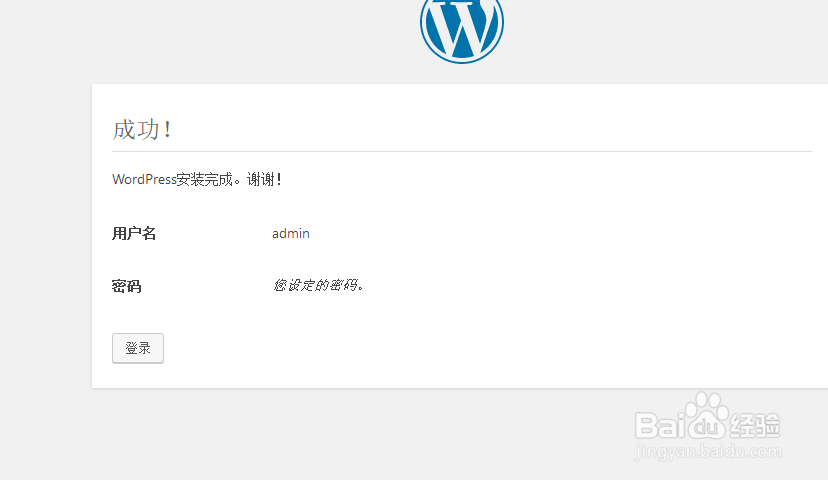Click the 用户名 label
828x480 pixels.
(x=134, y=233)
